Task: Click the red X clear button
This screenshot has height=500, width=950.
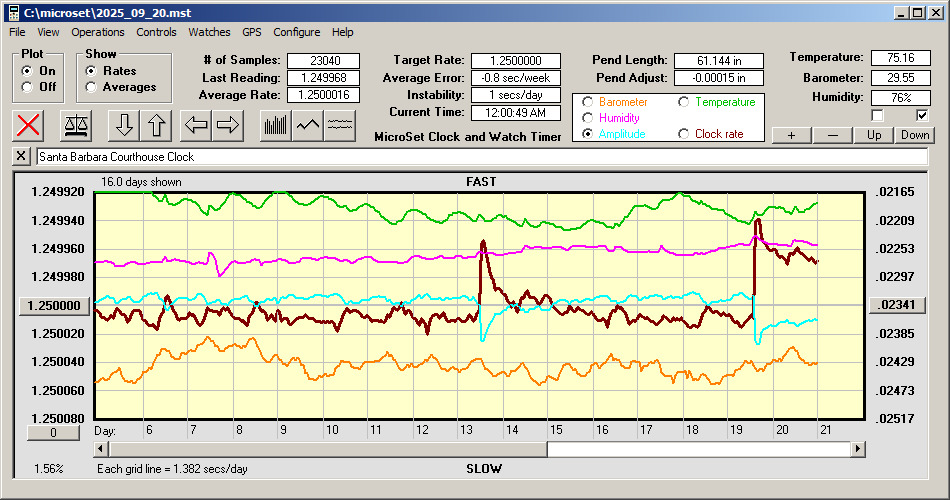Action: 30,125
